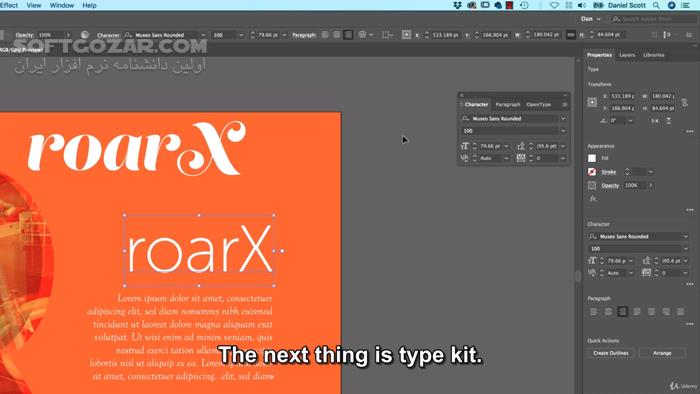Screen dimensions: 700x394
Task: Show more Appearance options
Action: tap(690, 210)
